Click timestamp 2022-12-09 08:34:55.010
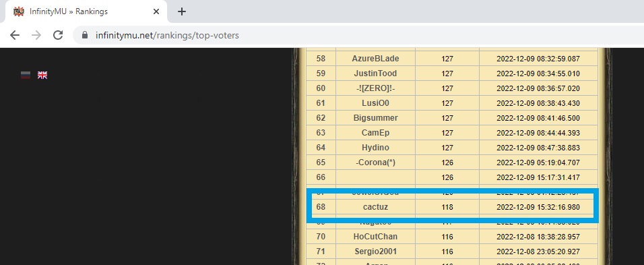644x265 pixels. 538,74
